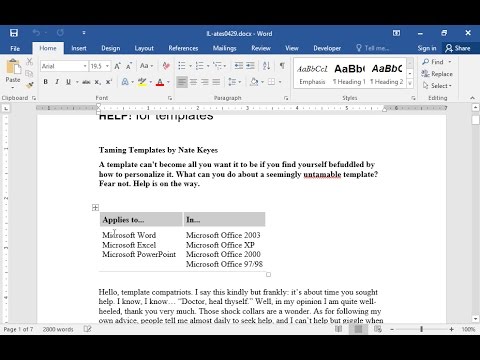Increase font size with Grow Font
The width and height of the screenshot is (480, 360).
[117, 66]
